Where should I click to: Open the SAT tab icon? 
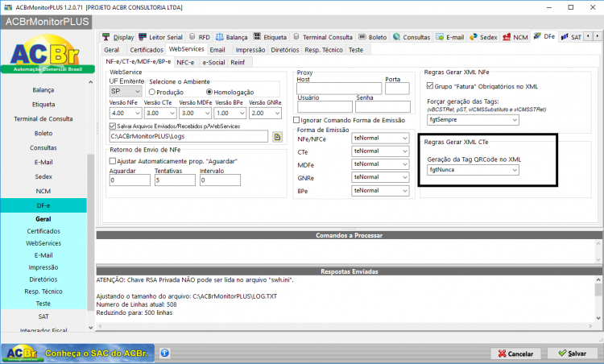tap(565, 37)
